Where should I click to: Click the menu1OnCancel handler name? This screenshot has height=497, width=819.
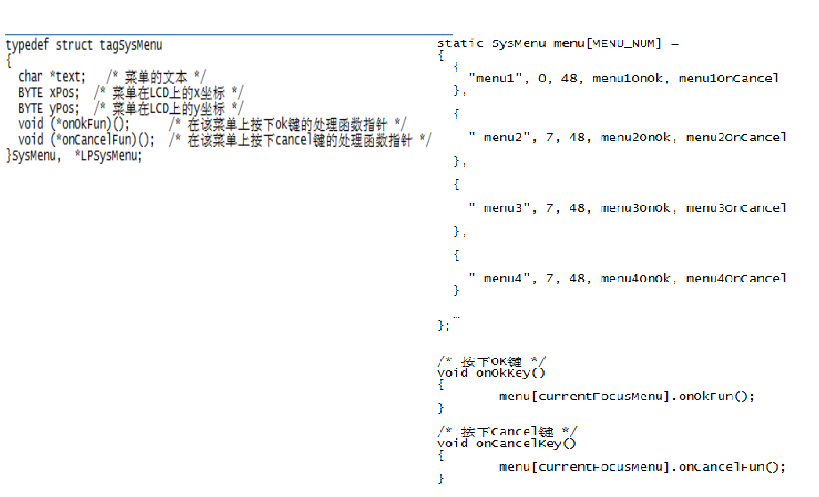(729, 77)
